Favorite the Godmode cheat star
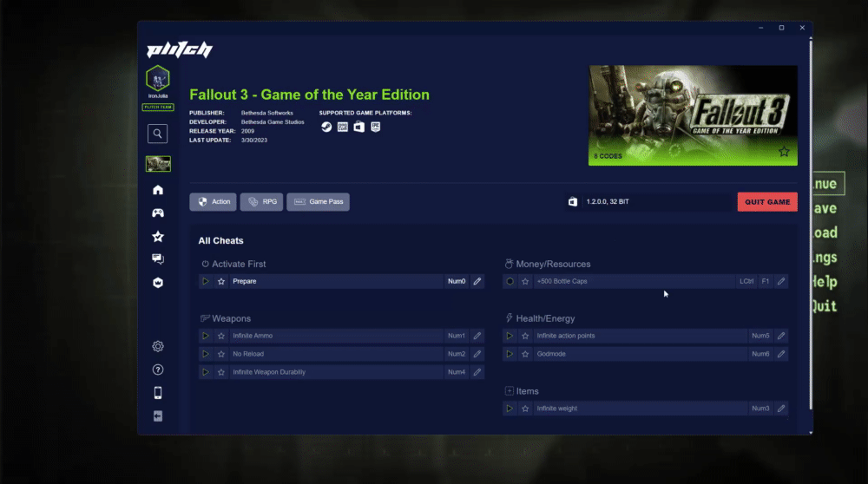Viewport: 868px width, 484px height. pyautogui.click(x=525, y=354)
